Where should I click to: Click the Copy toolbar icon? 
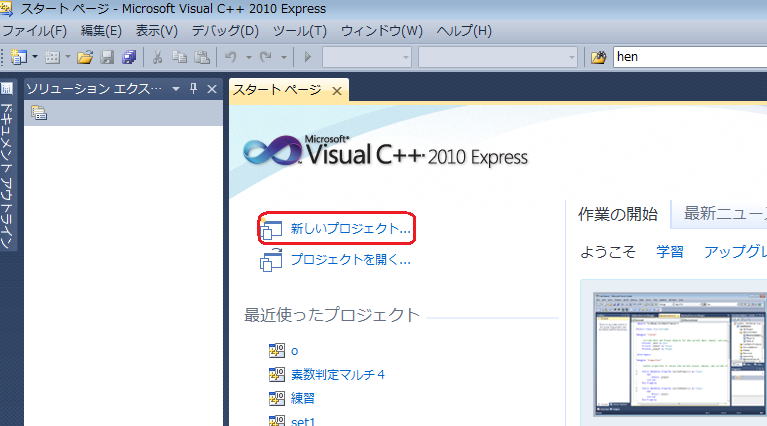click(x=180, y=57)
